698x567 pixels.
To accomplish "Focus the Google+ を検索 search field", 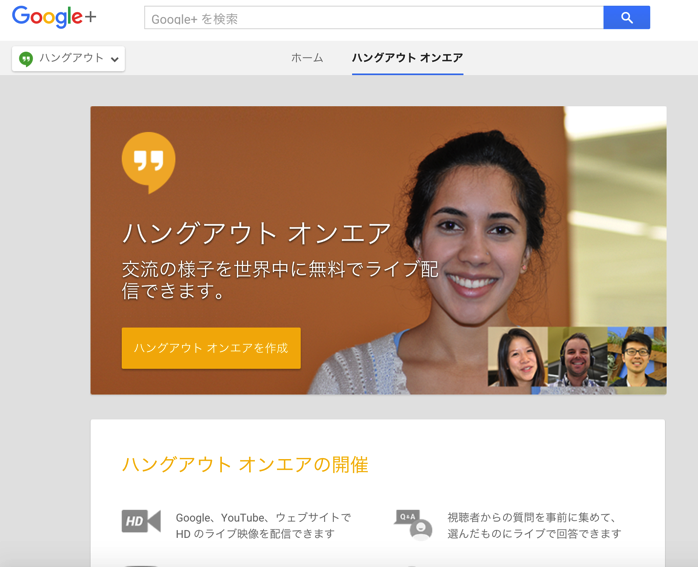I will [x=373, y=18].
